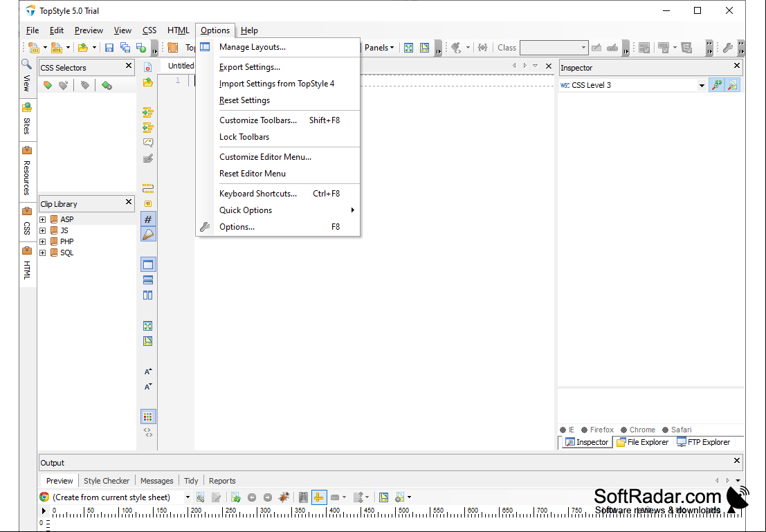Open the Panels dropdown
766x532 pixels.
click(379, 47)
